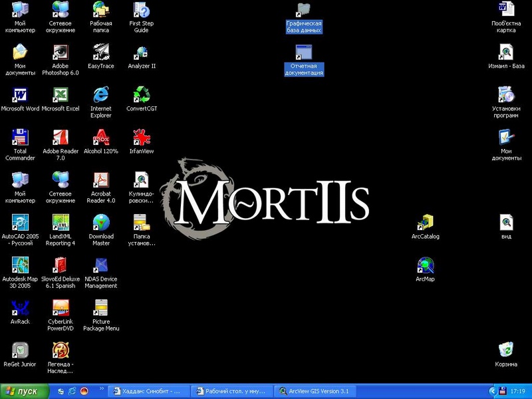Click the AvRack desktop icon

click(20, 312)
